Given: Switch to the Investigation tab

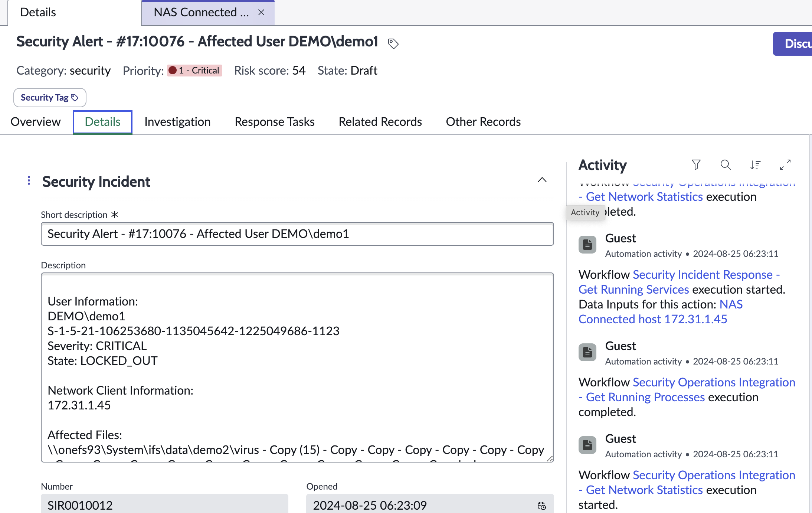Looking at the screenshot, I should click(177, 122).
